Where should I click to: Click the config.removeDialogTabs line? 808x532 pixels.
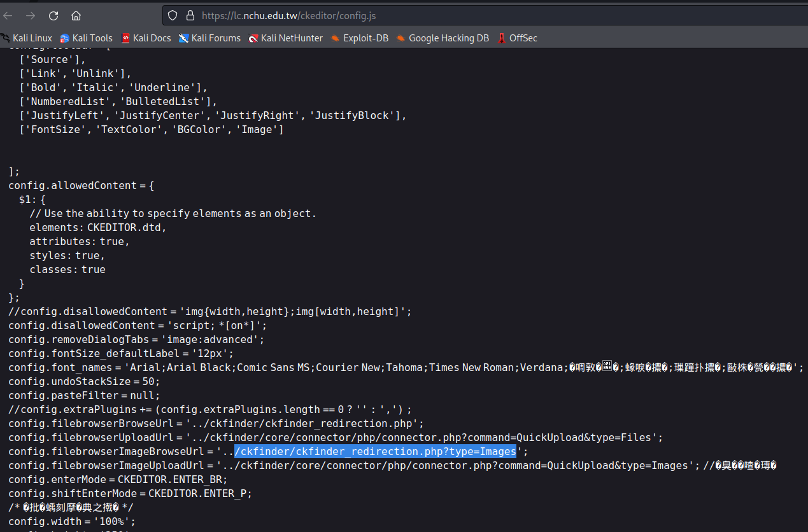point(136,340)
